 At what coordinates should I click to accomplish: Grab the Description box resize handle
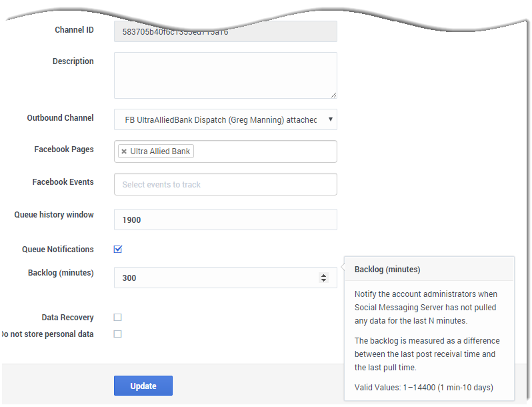coord(333,95)
